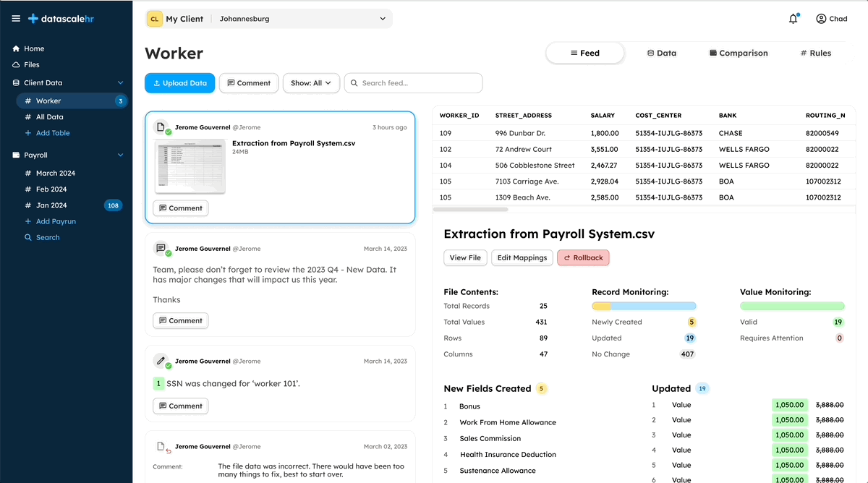Open the Show: All filter dropdown
The height and width of the screenshot is (483, 868).
point(311,82)
